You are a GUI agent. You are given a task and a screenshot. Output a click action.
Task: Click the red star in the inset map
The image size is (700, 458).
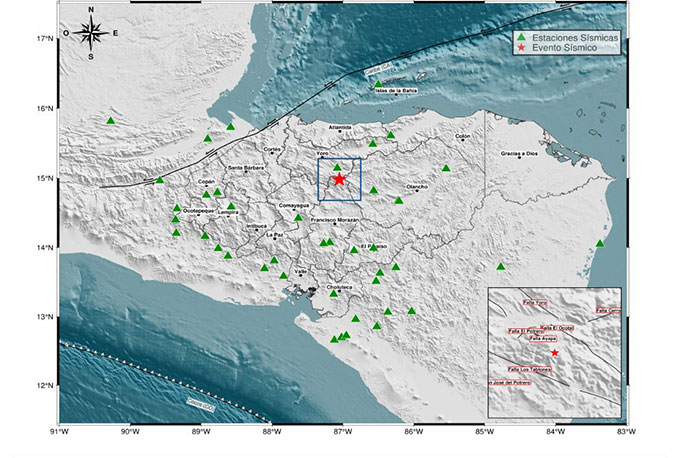pos(555,352)
